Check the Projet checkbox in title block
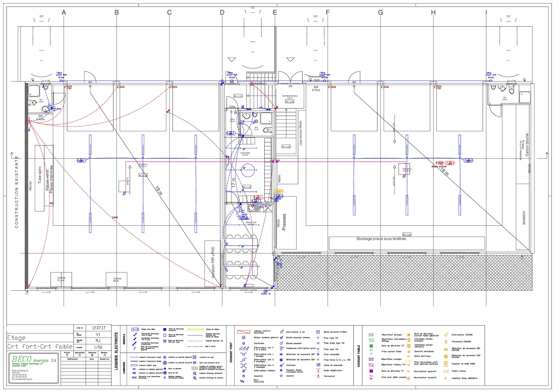Screen dimensions: 555x392 coord(67,355)
